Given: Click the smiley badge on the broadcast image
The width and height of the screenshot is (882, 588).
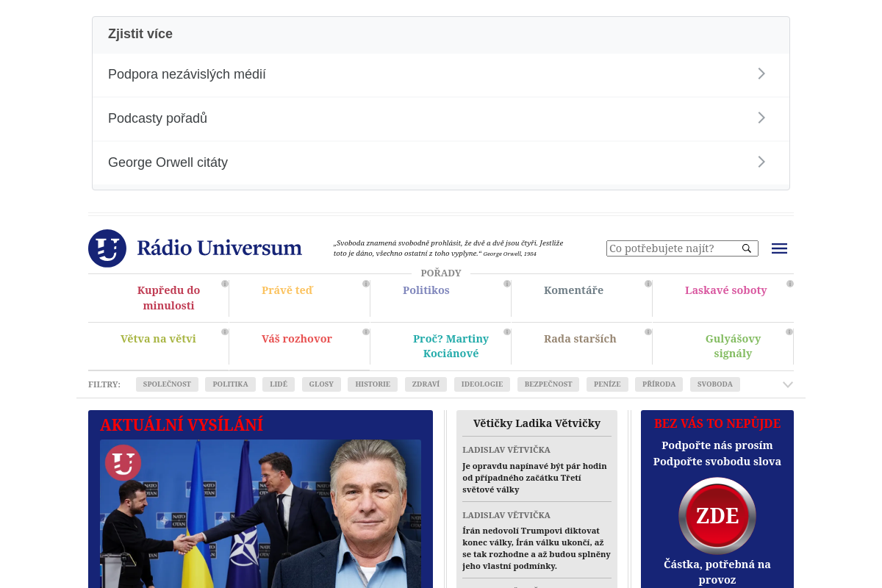Looking at the screenshot, I should (123, 463).
